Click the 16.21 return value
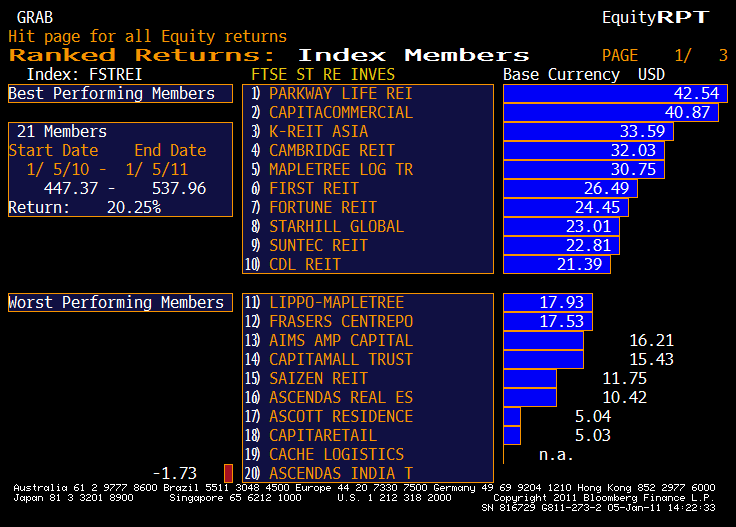Viewport: 736px width, 527px height. pos(652,341)
